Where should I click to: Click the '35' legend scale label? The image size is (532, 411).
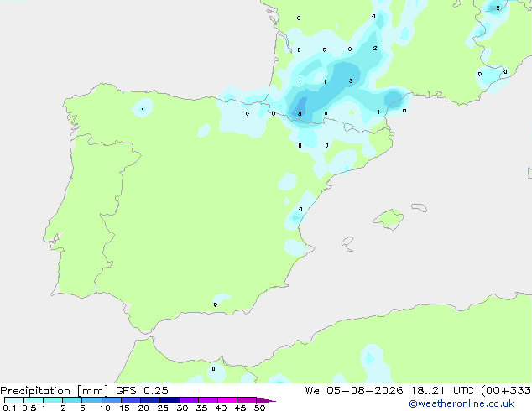coord(201,408)
